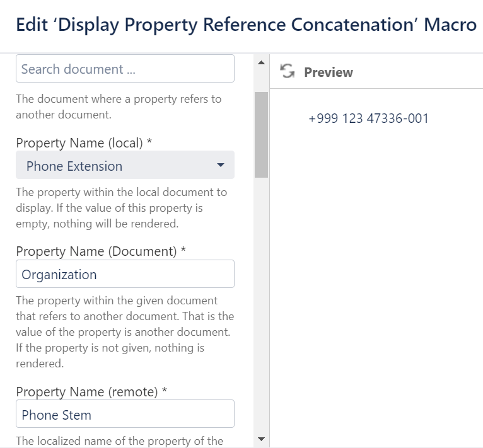
Task: Click the macro dialog title text
Action: (246, 25)
